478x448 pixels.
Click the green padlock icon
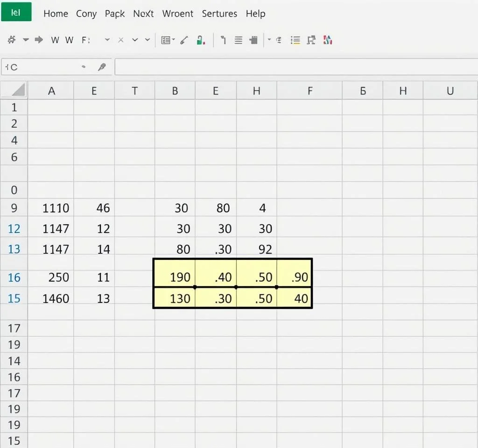click(x=201, y=40)
